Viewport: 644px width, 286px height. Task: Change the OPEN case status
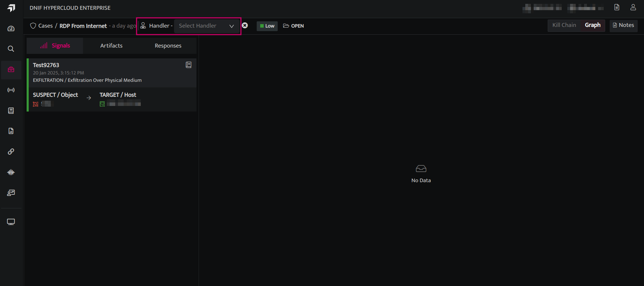click(293, 26)
